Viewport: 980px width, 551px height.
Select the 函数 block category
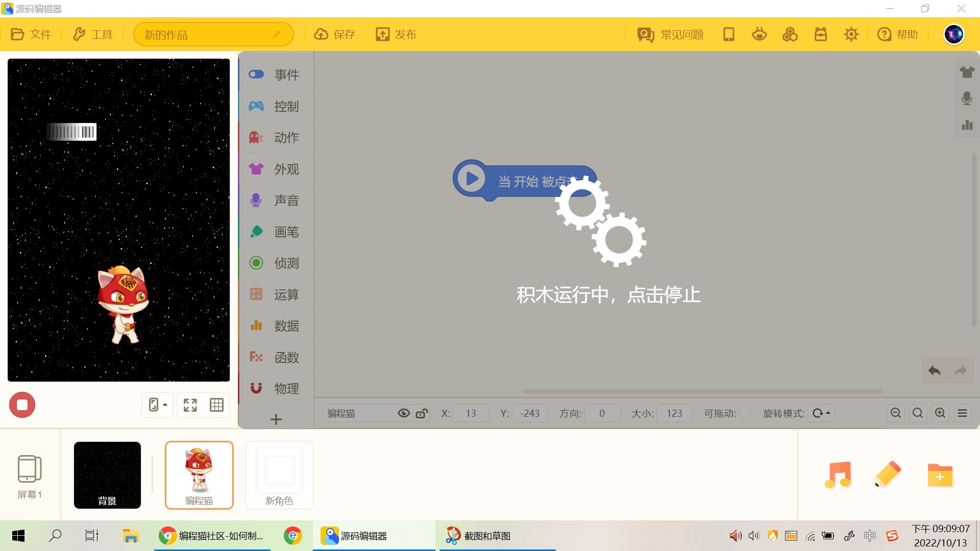(x=276, y=357)
